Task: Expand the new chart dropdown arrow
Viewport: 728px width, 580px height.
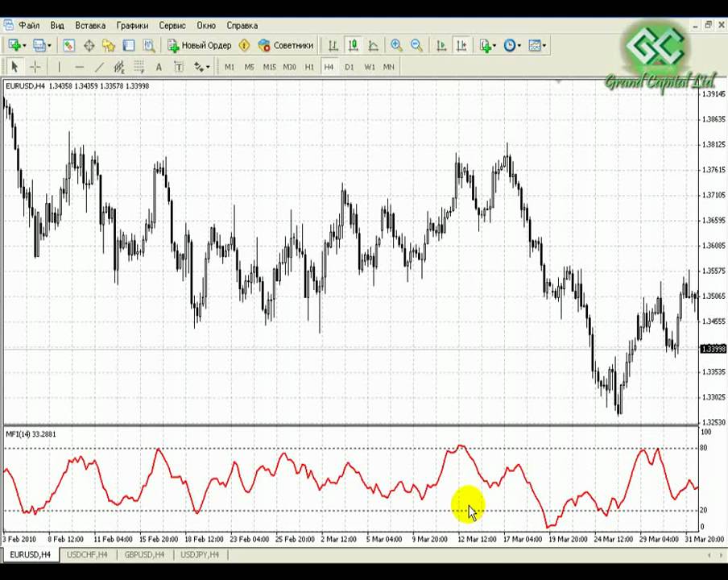Action: click(x=24, y=45)
